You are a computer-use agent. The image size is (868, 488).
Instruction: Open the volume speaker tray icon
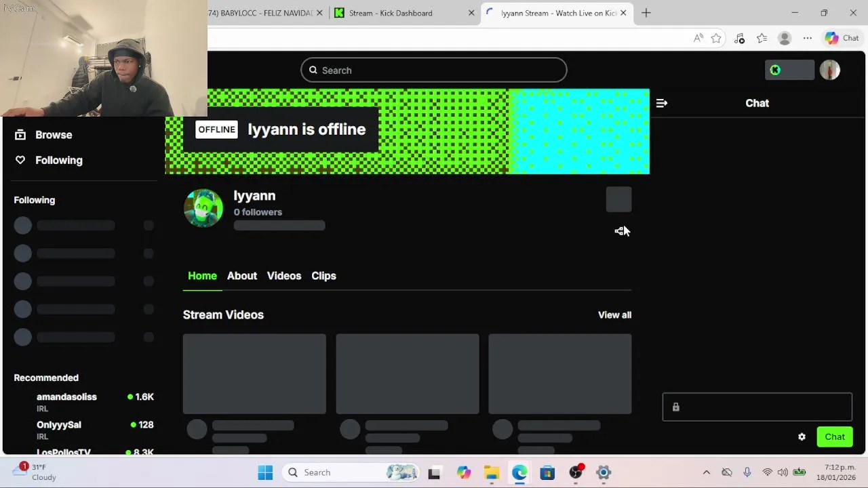[783, 472]
